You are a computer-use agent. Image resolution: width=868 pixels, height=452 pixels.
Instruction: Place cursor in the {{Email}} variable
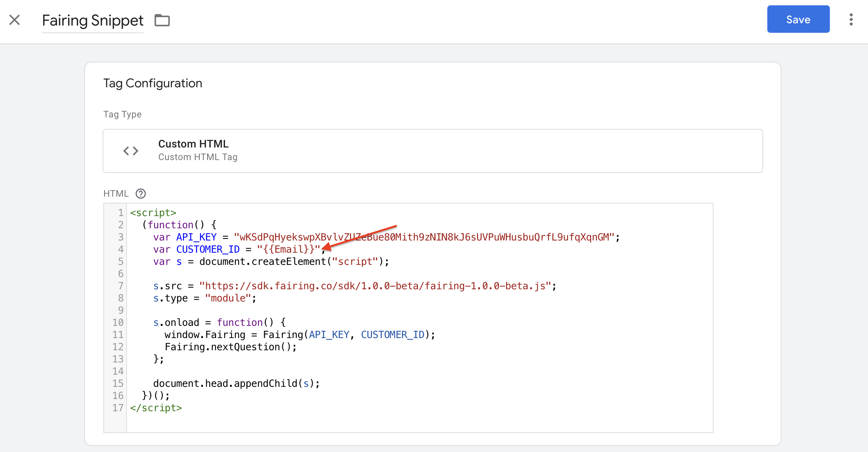point(288,249)
